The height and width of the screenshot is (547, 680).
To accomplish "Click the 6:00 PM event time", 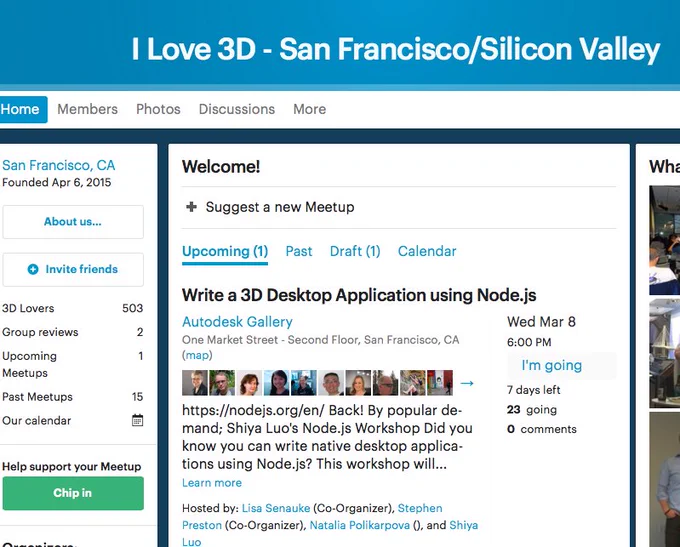I will click(x=529, y=342).
